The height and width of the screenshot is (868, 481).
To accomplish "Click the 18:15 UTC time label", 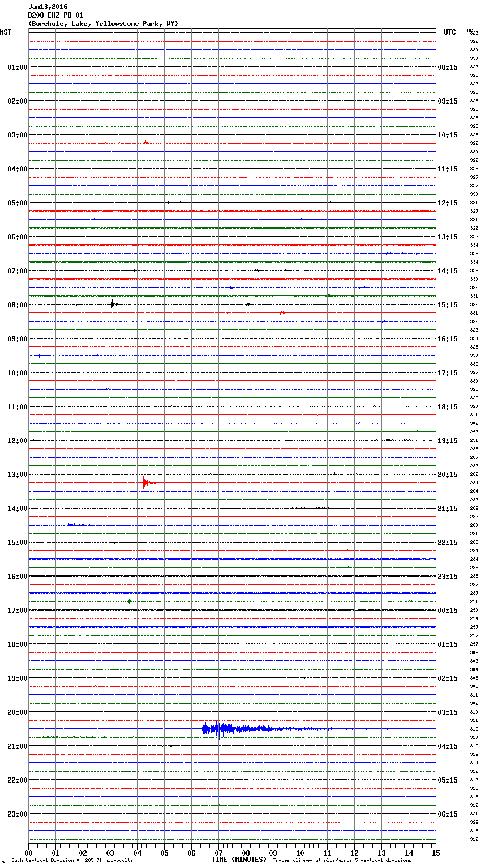I will pos(448,407).
